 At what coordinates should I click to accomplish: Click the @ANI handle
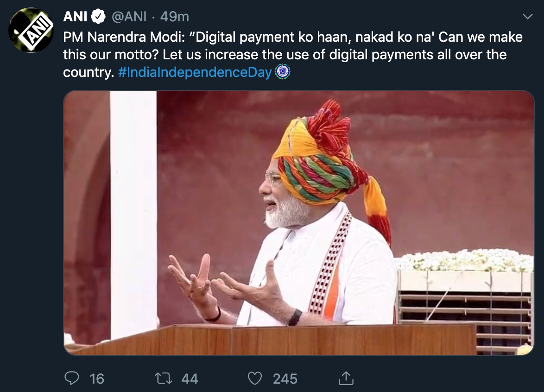[129, 17]
